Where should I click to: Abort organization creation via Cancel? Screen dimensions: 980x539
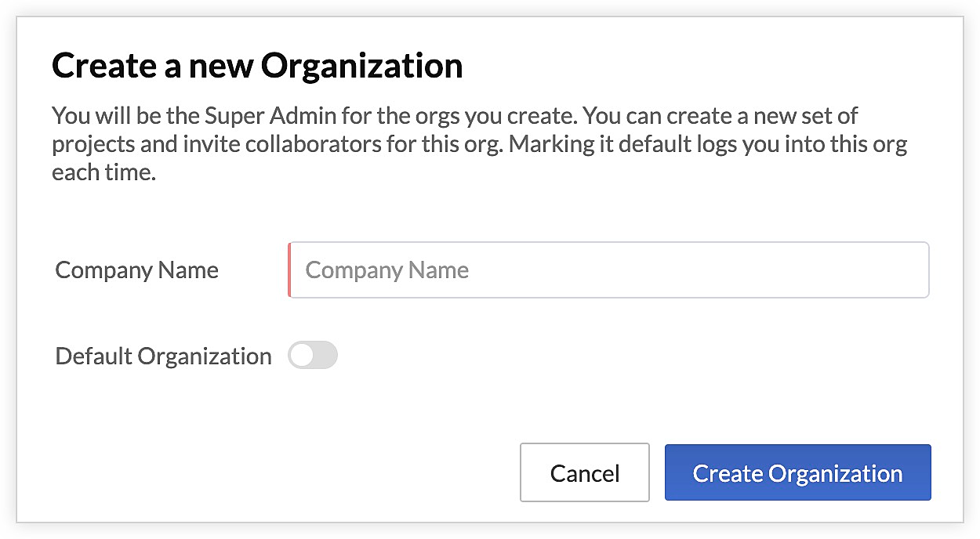click(x=585, y=472)
